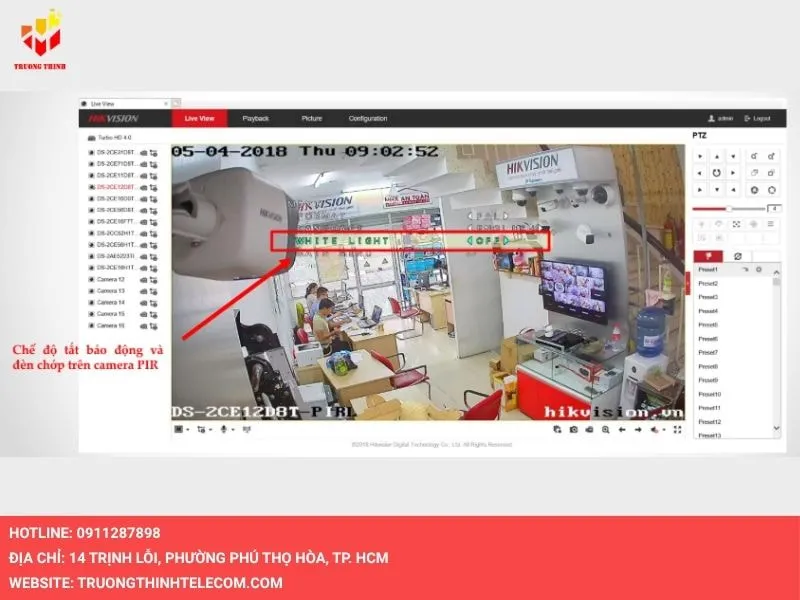Switch to the Playback tab
This screenshot has width=800, height=600.
tap(256, 118)
